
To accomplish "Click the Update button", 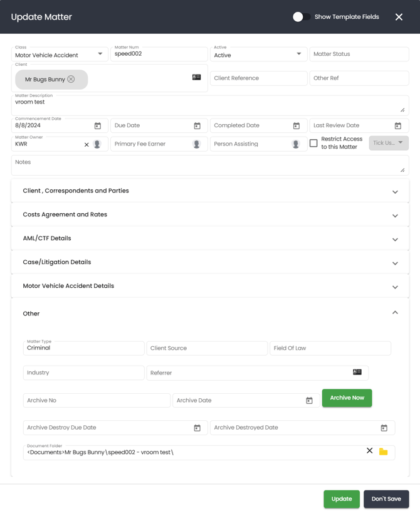I will pos(342,499).
